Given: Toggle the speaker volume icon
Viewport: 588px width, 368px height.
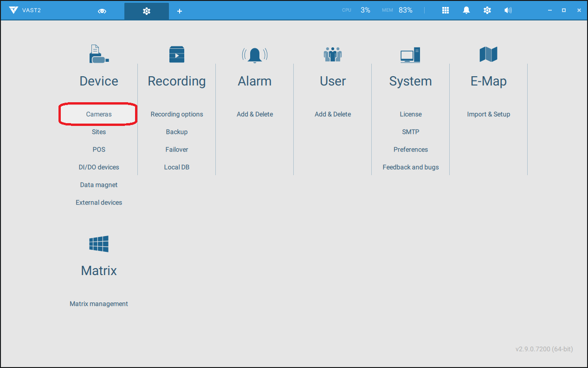Looking at the screenshot, I should [508, 10].
